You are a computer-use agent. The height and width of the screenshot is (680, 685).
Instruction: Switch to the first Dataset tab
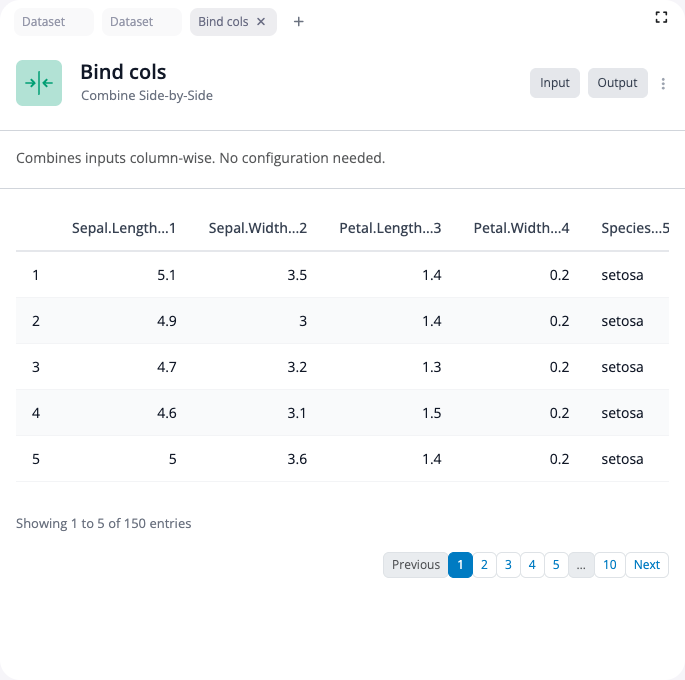(x=53, y=22)
